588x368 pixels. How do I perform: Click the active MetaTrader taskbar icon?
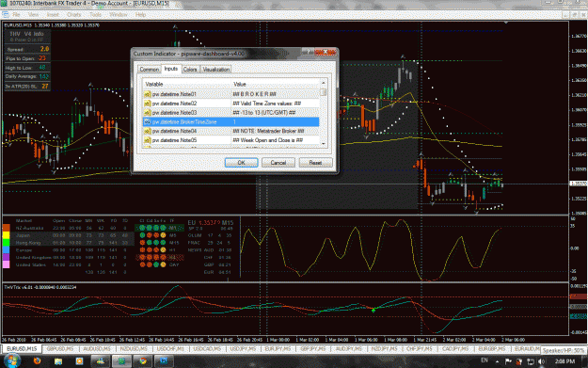[121, 361]
